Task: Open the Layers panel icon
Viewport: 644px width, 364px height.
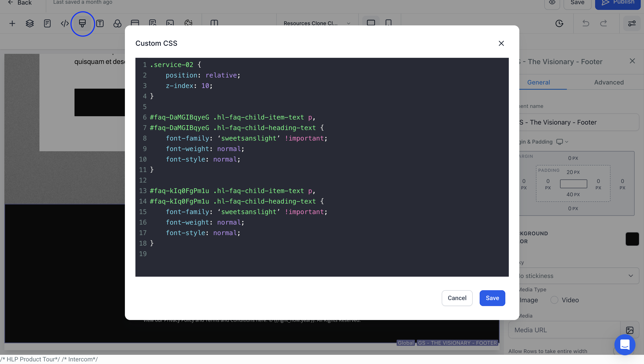Action: click(x=30, y=23)
